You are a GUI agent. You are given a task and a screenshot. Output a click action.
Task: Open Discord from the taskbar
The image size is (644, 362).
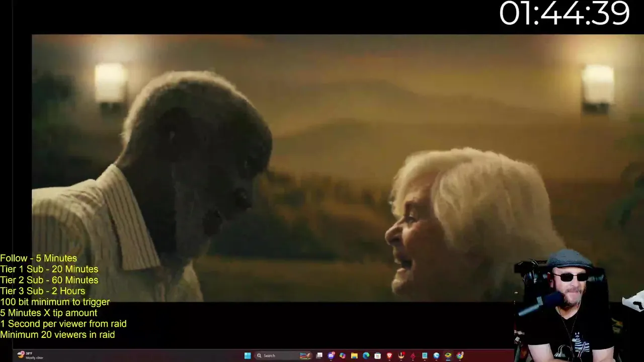[x=331, y=355]
